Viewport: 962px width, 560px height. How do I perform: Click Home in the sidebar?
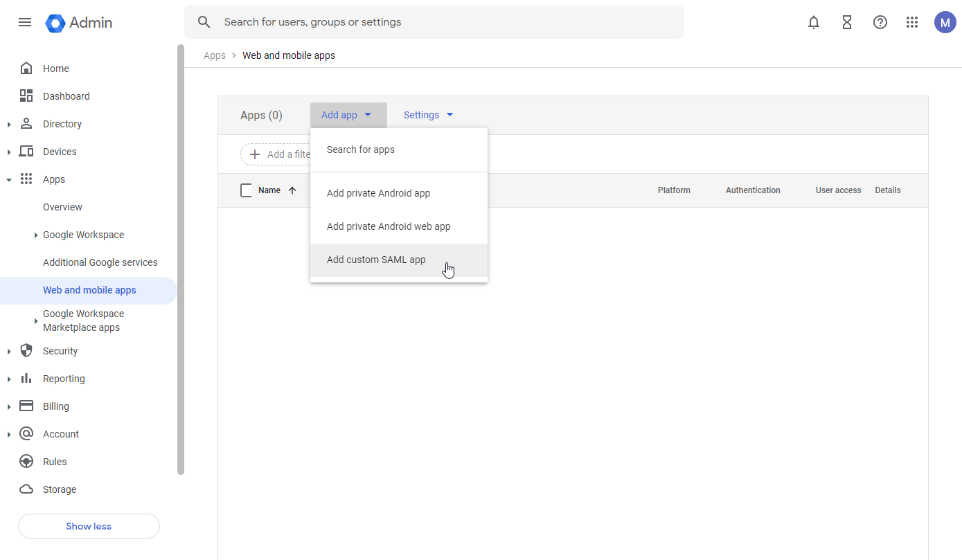tap(56, 69)
